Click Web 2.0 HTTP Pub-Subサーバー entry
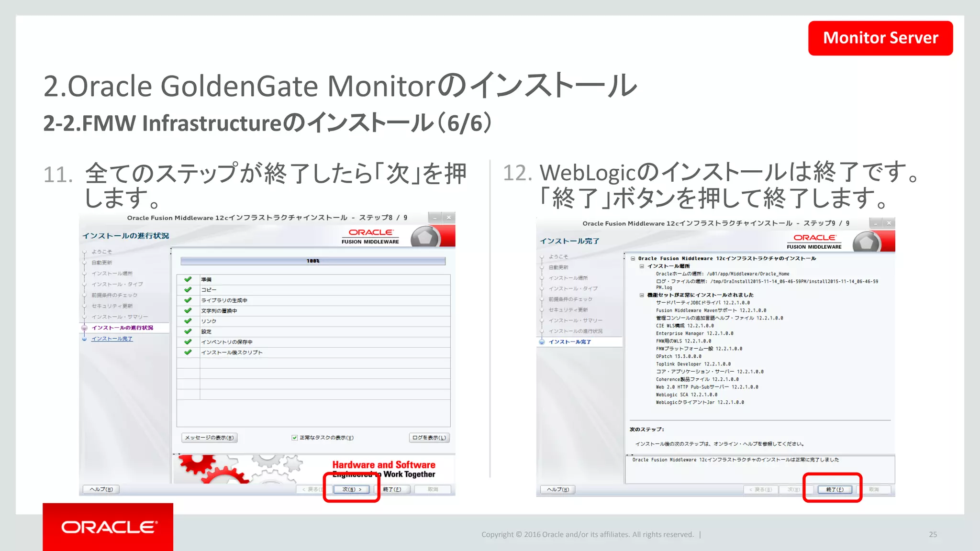 point(707,387)
